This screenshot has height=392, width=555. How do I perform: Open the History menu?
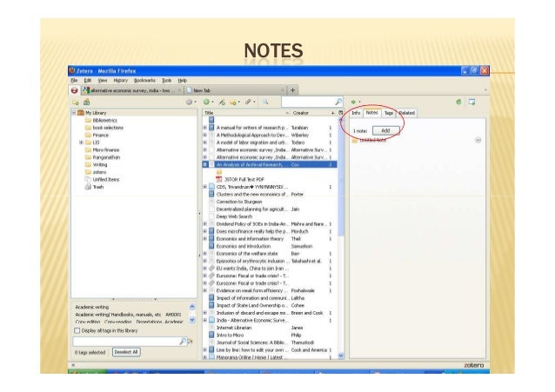[120, 81]
